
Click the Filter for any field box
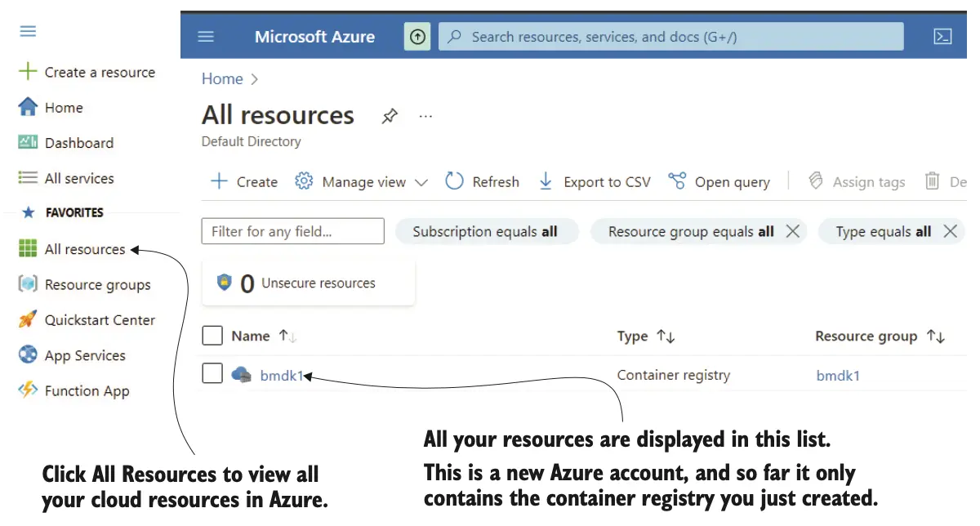click(292, 231)
